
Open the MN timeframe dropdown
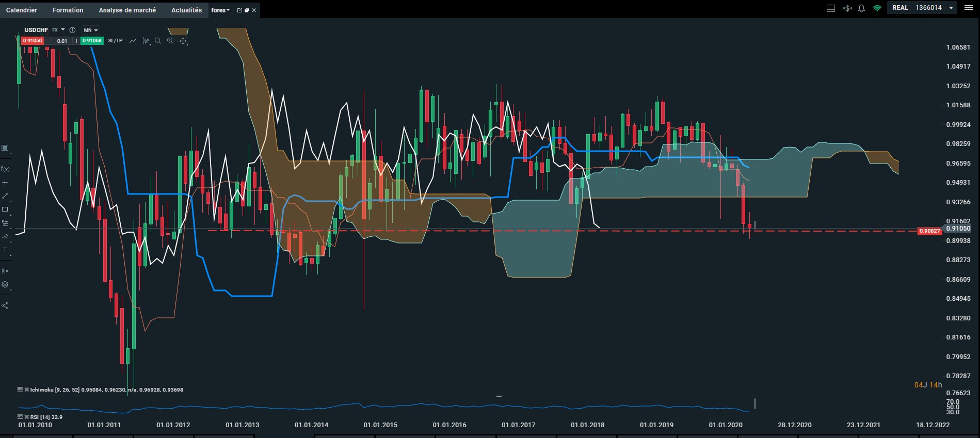click(x=91, y=30)
